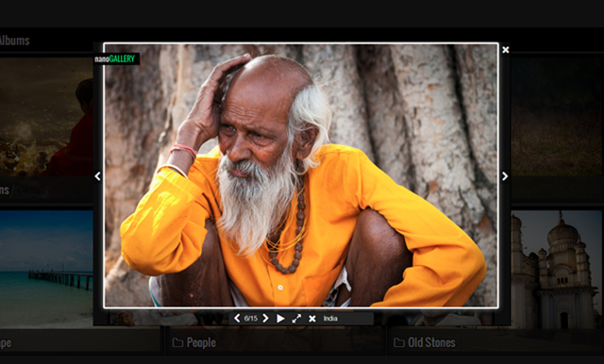This screenshot has width=604, height=364.
Task: Toggle fullscreen with the diagonal arrows icon
Action: click(x=296, y=319)
